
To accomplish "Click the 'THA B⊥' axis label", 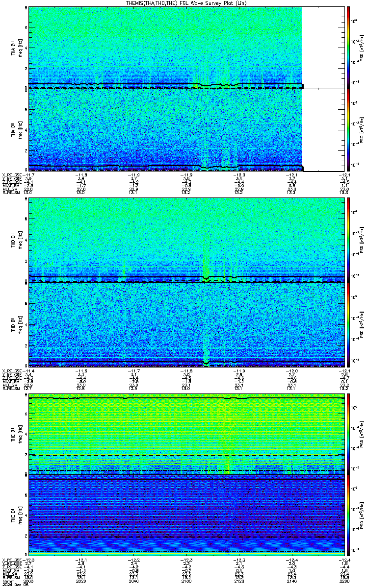I will pos(14,48).
